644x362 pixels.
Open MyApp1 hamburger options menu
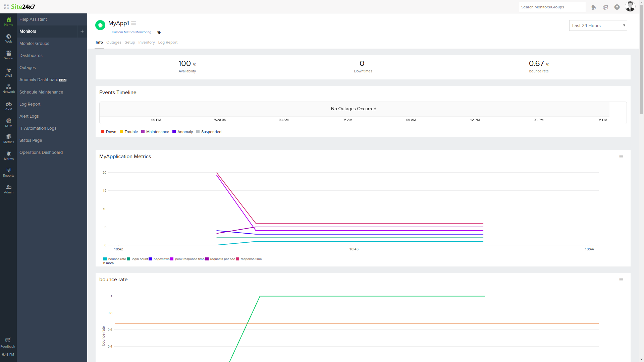coord(133,23)
